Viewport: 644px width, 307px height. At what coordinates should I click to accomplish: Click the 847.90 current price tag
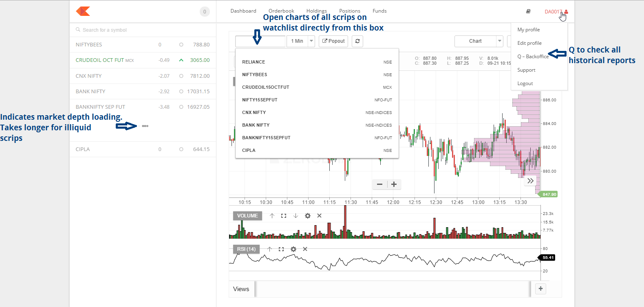[549, 195]
